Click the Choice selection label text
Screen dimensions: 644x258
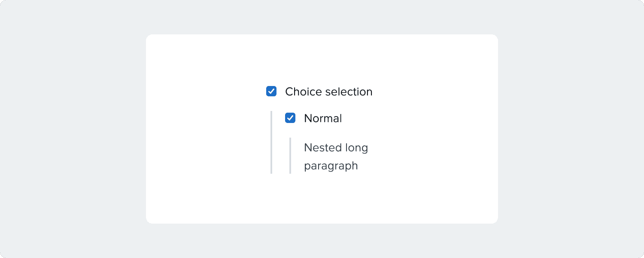(328, 92)
